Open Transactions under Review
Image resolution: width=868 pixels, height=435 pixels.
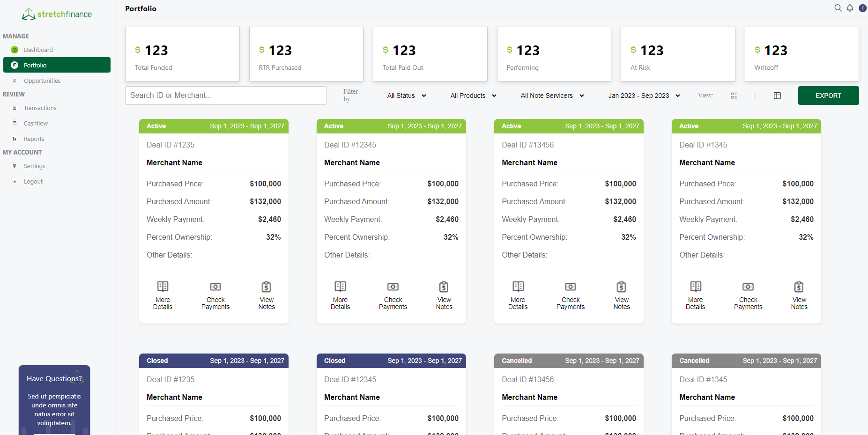click(x=40, y=108)
